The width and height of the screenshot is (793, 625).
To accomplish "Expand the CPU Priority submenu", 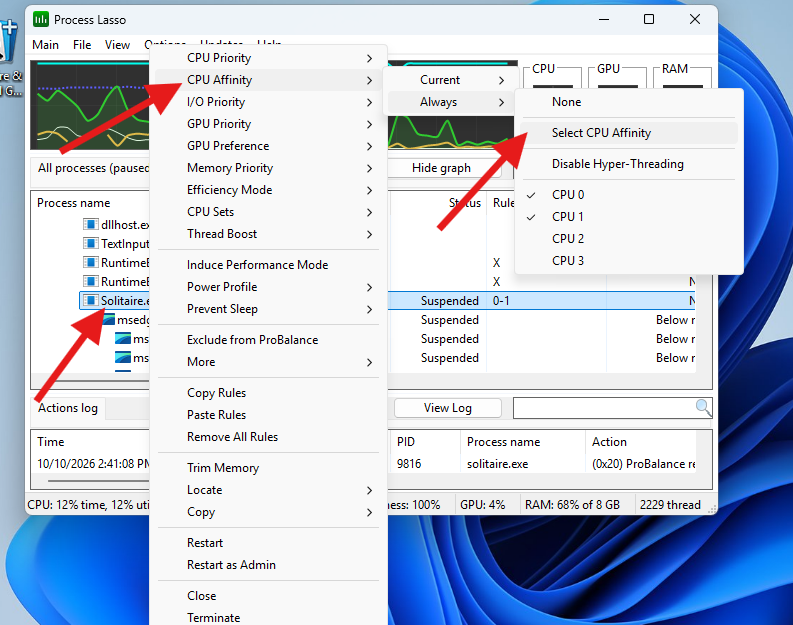I will tap(269, 58).
